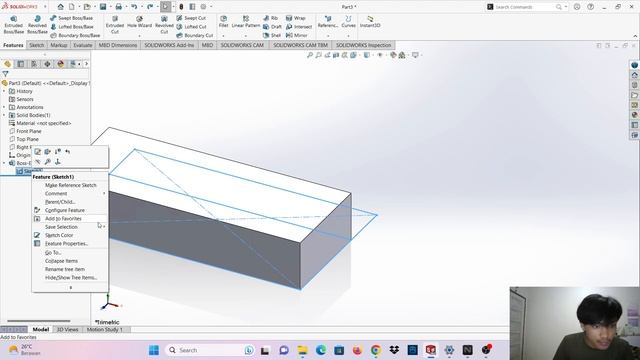Expand more context menu items chevron
This screenshot has width=640, height=360.
(71, 288)
